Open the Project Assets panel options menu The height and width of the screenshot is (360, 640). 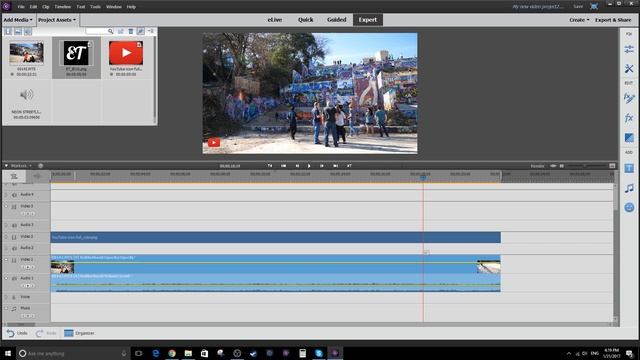(x=151, y=31)
